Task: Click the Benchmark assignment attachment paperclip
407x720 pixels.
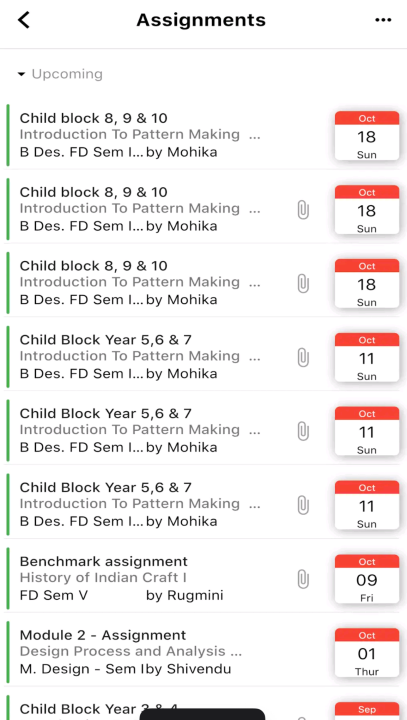Action: (x=303, y=579)
